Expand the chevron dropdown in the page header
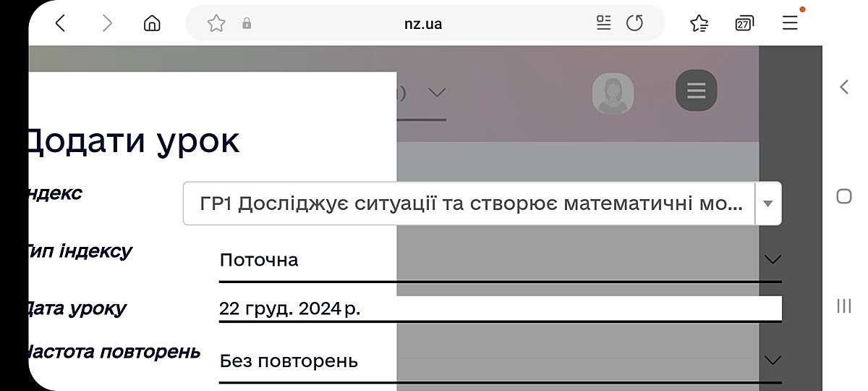868x391 pixels. point(435,93)
